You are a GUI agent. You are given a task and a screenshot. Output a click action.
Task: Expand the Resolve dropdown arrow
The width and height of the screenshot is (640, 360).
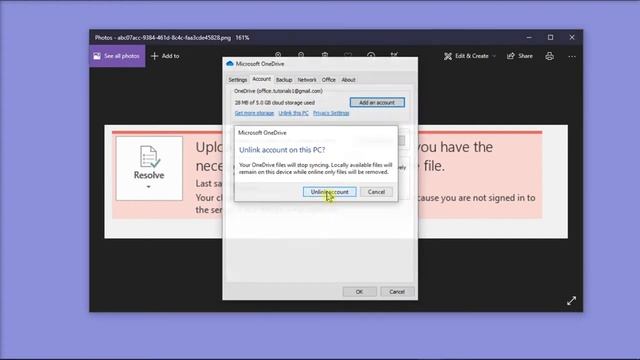click(149, 187)
